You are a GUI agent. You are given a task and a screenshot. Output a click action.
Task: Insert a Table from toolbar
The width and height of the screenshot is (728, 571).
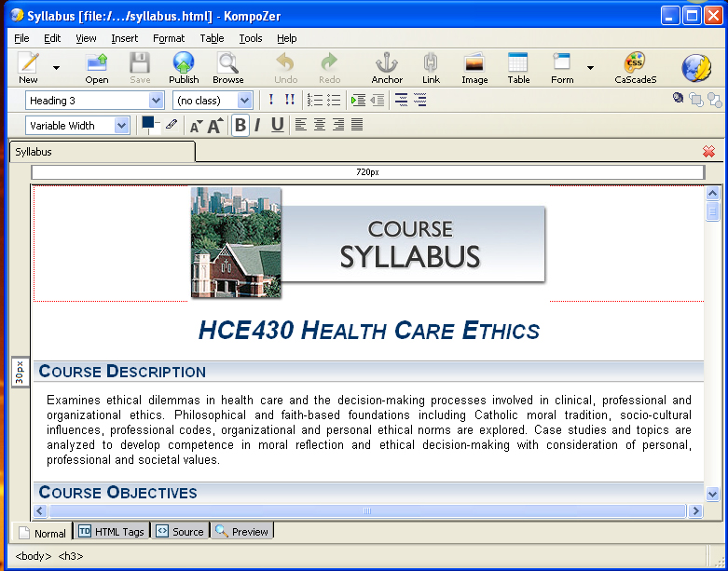pos(518,68)
